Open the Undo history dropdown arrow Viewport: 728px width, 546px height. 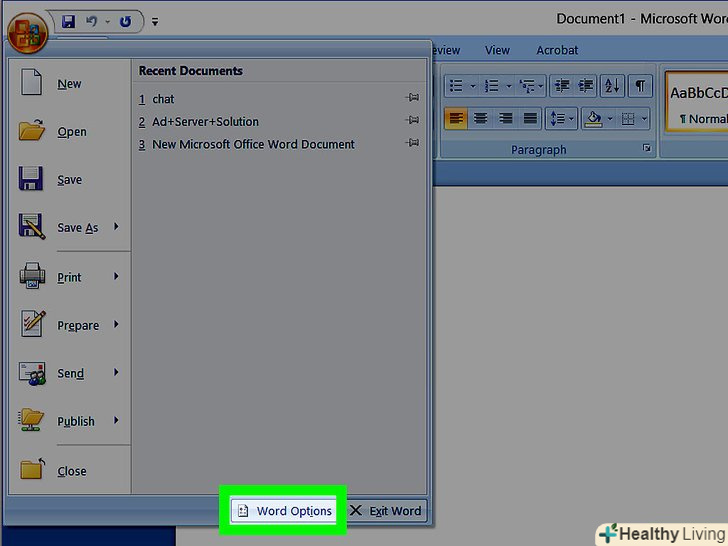[108, 21]
